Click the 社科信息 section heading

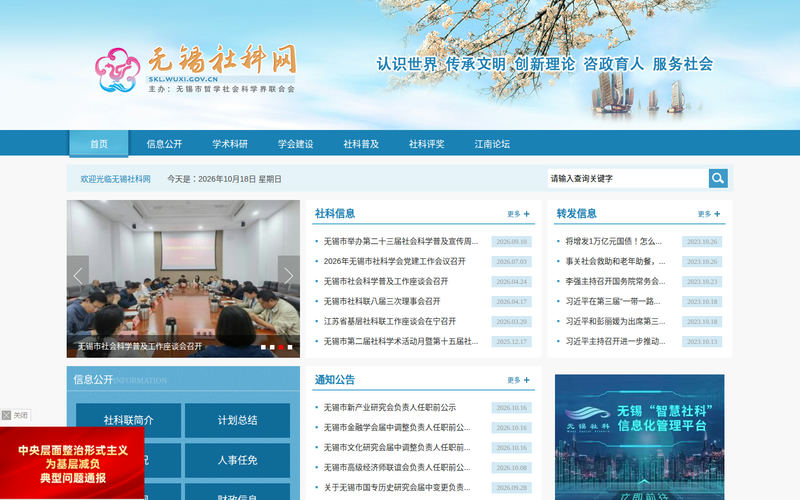coord(335,214)
